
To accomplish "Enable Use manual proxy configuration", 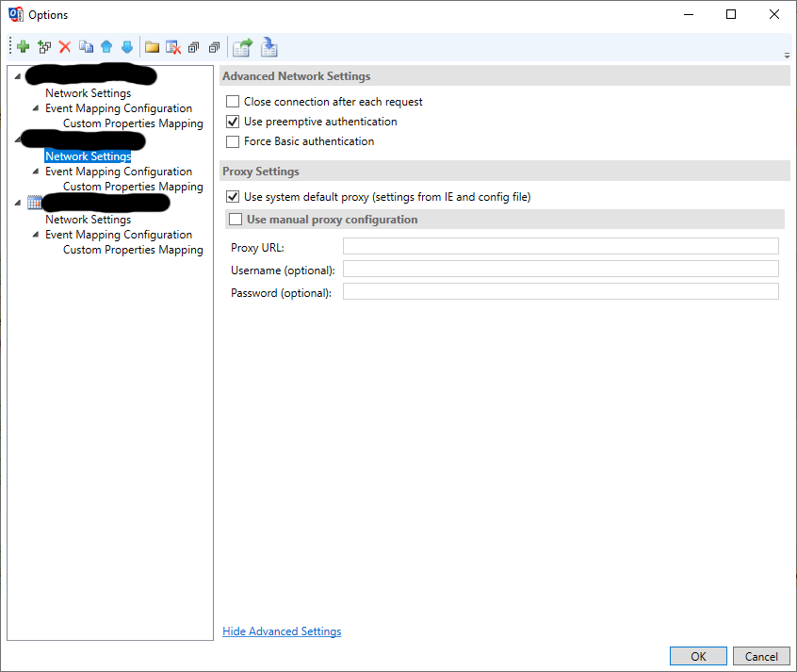I will pyautogui.click(x=236, y=220).
